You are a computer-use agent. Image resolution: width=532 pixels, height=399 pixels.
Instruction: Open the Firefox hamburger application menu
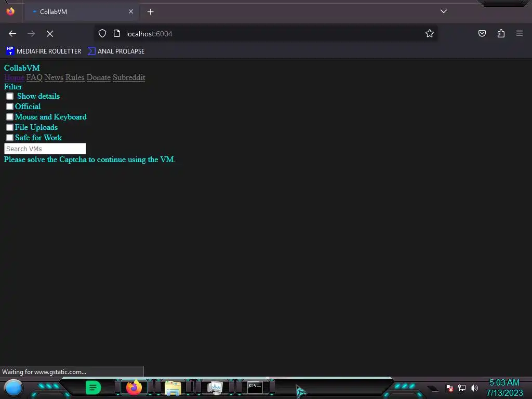pos(519,33)
